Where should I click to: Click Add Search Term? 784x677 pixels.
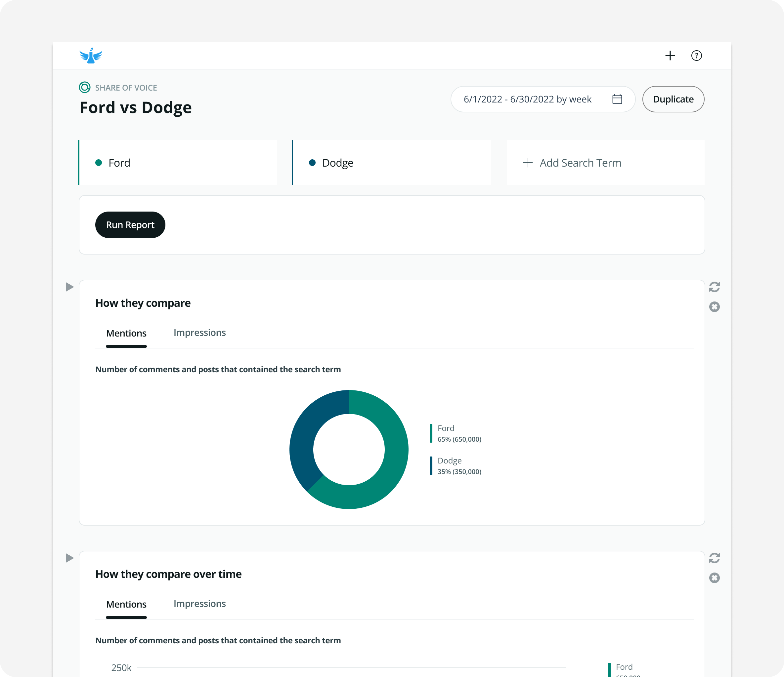[605, 163]
